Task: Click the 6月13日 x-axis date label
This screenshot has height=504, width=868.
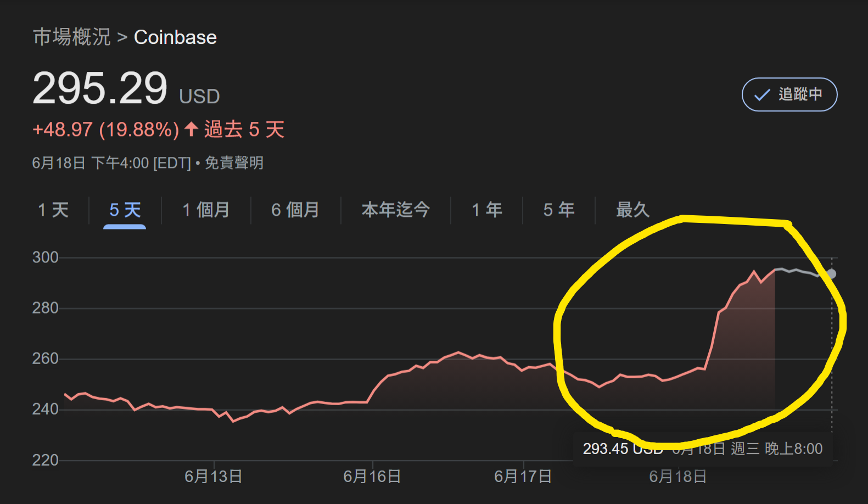Action: click(214, 476)
